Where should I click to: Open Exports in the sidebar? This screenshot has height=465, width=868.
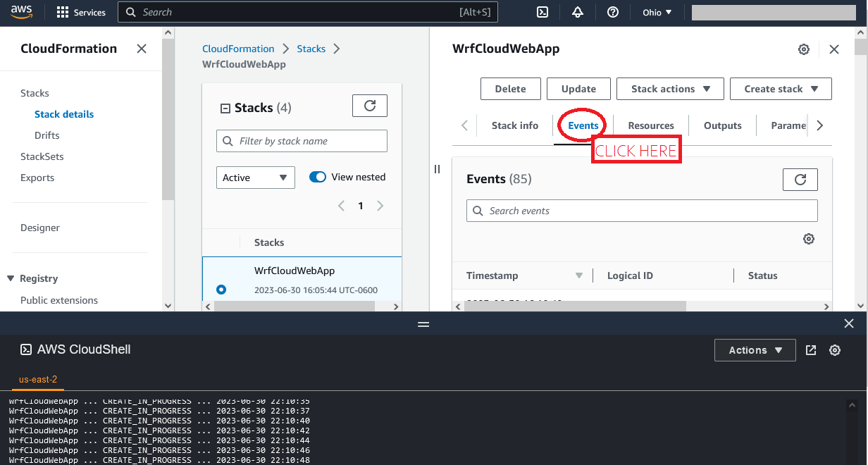[x=37, y=178]
